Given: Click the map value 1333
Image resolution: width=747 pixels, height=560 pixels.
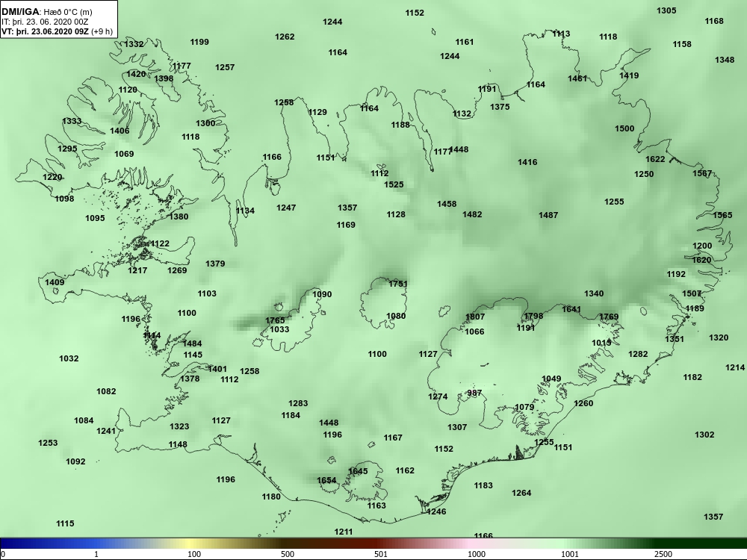Looking at the screenshot, I should (72, 121).
